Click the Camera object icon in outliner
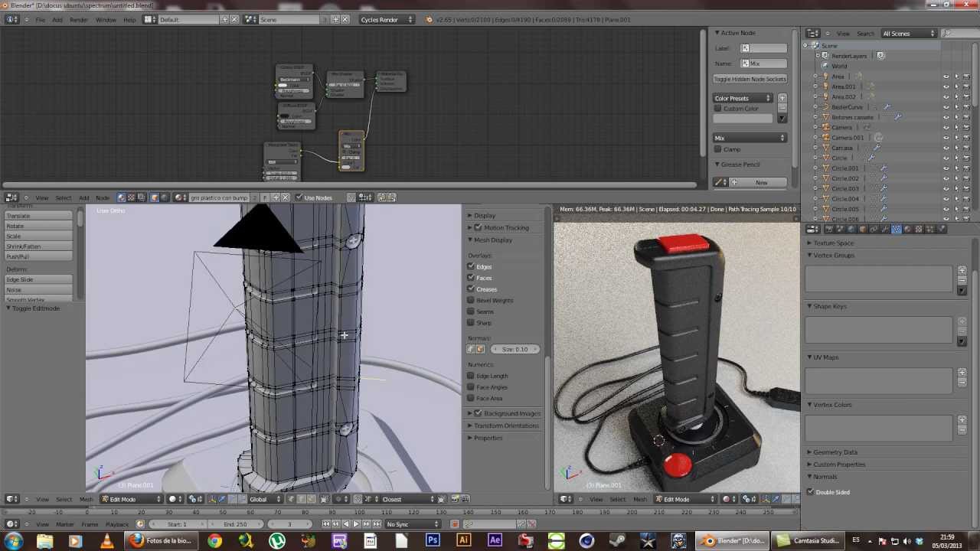Image resolution: width=980 pixels, height=551 pixels. [x=825, y=128]
